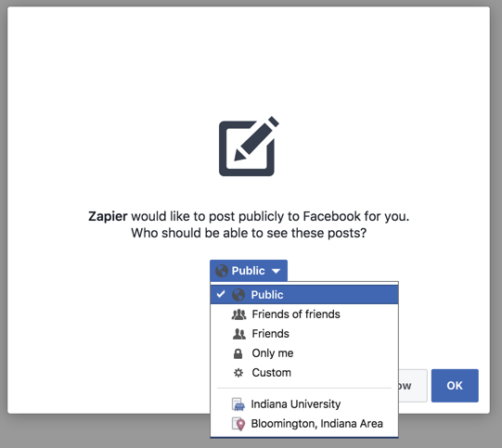This screenshot has height=448, width=502.
Task: Click the Indiana University list icon
Action: pos(238,404)
